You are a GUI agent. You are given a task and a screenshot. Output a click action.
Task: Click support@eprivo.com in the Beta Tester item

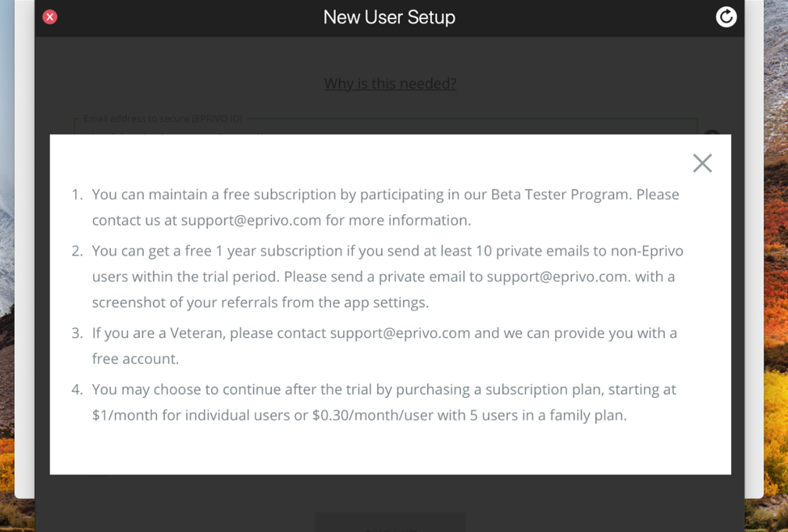251,220
